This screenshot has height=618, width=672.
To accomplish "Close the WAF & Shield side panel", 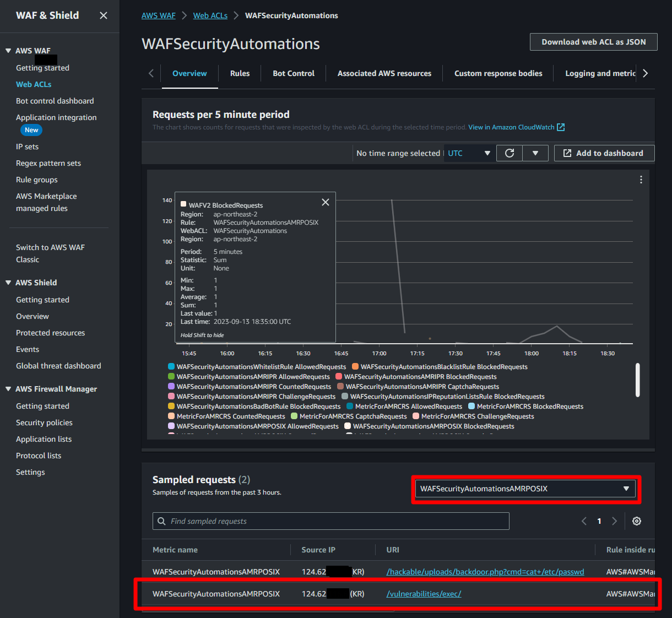I will [104, 15].
